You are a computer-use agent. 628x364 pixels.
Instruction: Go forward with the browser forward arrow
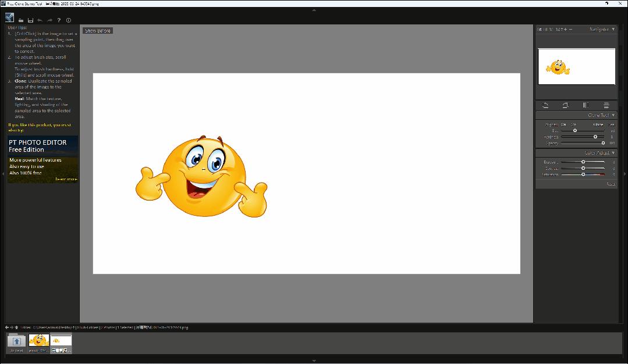point(12,327)
